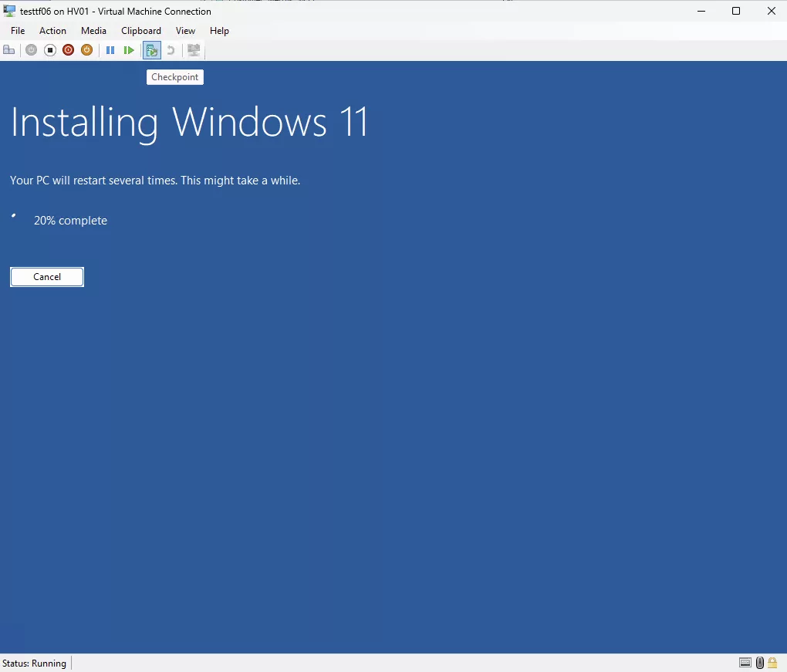Image resolution: width=787 pixels, height=672 pixels.
Task: Cancel the Windows 11 installation
Action: tap(46, 277)
